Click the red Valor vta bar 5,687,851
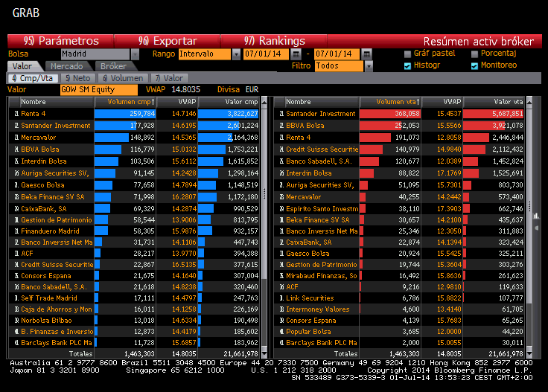Image resolution: width=548 pixels, height=392 pixels. click(x=493, y=114)
